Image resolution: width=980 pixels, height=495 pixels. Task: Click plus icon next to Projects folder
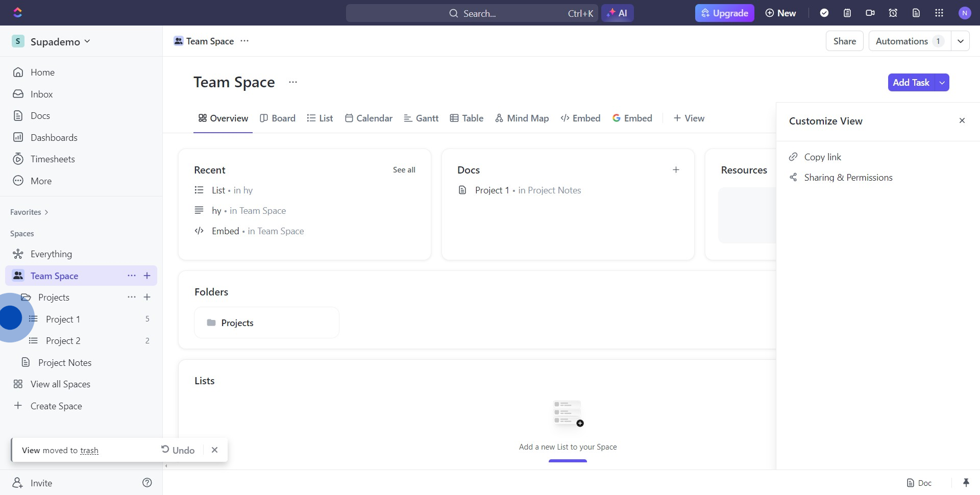pos(147,297)
